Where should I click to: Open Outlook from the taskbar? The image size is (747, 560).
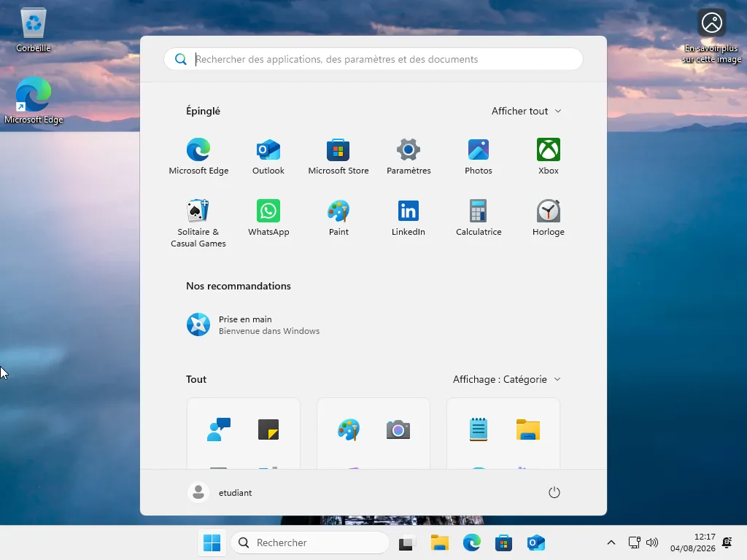[x=536, y=542]
